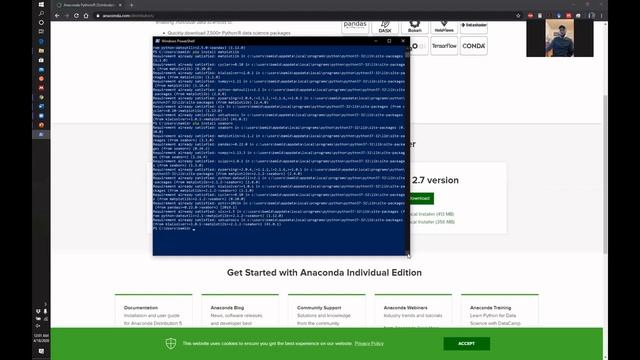This screenshot has height=360, width=640.
Task: Click the DASK logo tile
Action: coord(385,27)
